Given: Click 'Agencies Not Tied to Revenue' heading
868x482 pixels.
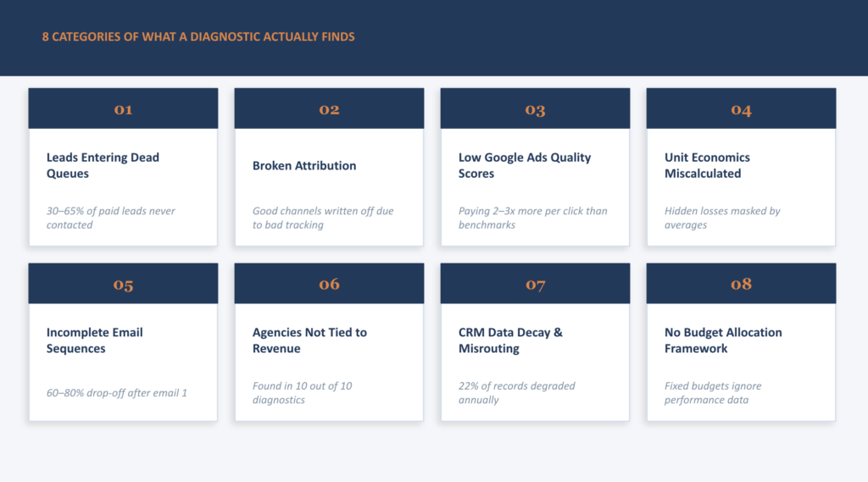Looking at the screenshot, I should 309,341.
